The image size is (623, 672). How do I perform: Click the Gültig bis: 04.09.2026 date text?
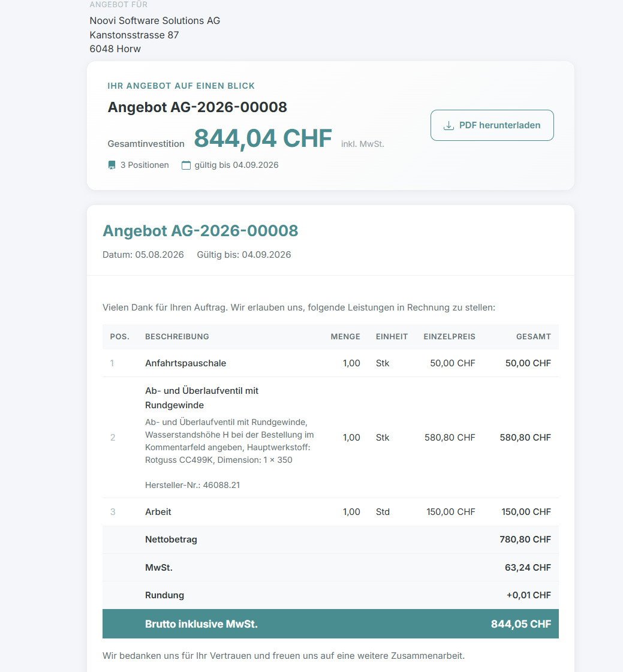tap(244, 255)
